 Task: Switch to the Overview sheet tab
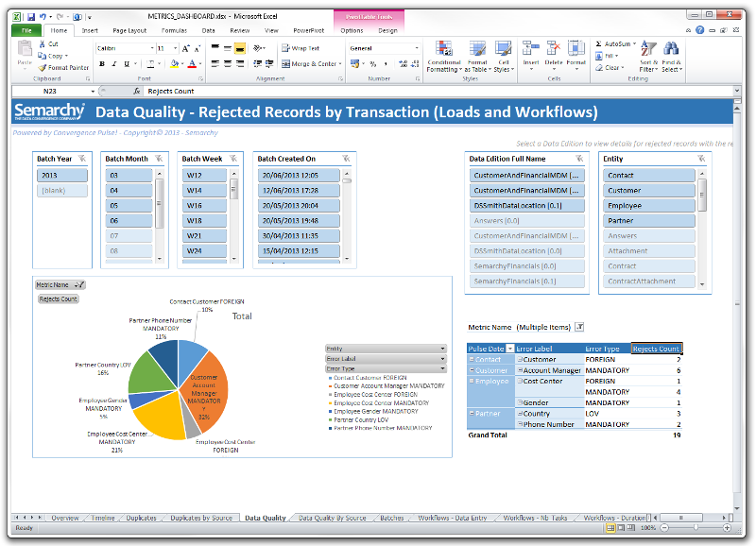[64, 518]
